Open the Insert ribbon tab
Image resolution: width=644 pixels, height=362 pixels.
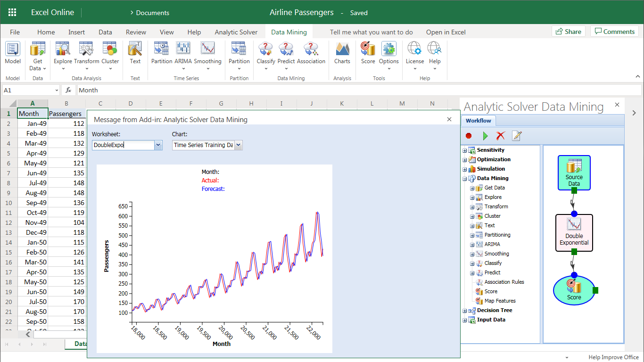tap(76, 32)
